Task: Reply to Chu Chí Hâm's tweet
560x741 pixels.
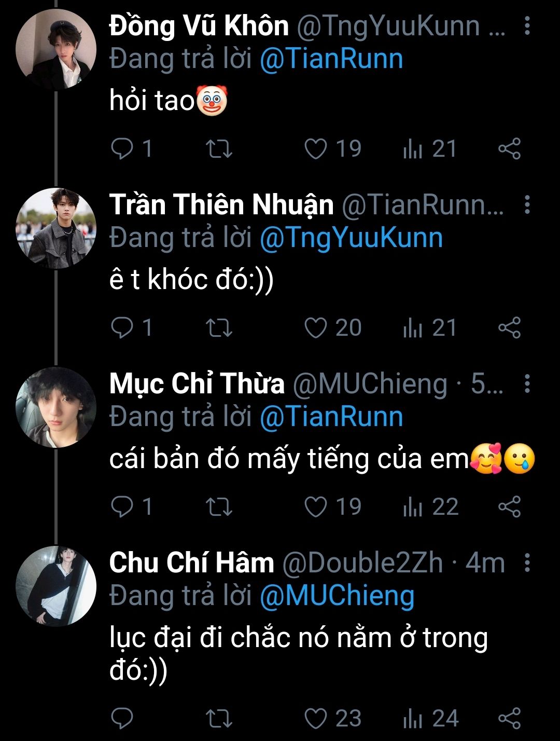Action: [122, 719]
